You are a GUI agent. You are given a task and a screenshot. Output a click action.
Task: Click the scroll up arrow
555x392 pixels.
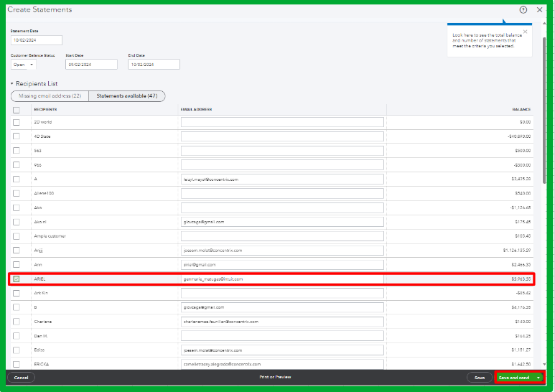point(544,24)
